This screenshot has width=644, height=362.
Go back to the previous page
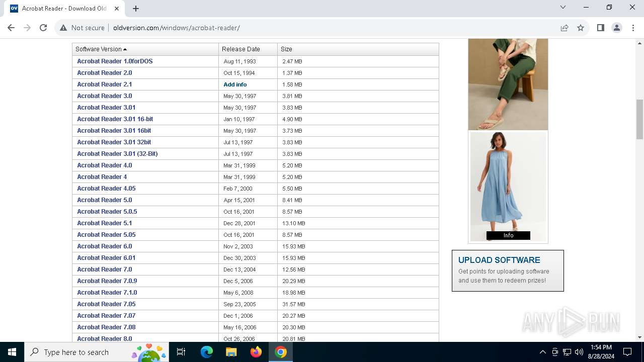[11, 28]
